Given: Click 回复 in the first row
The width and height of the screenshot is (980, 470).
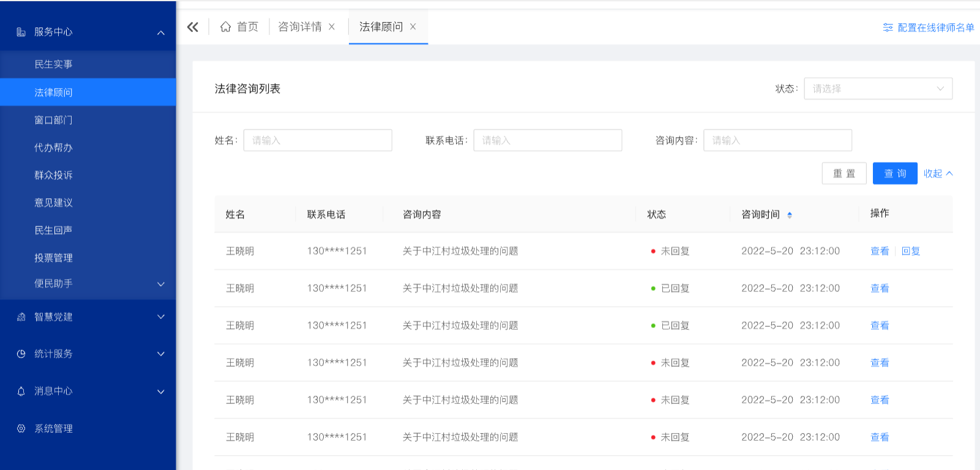Looking at the screenshot, I should 911,251.
